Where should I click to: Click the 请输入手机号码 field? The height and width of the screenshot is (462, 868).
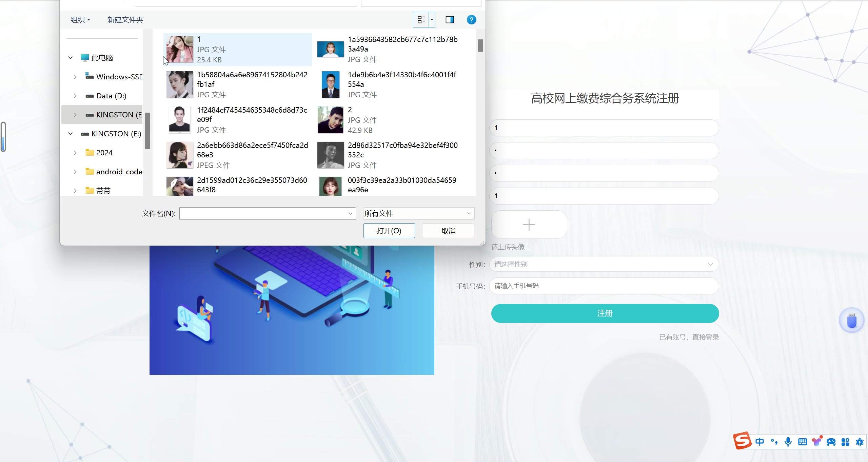pyautogui.click(x=604, y=286)
